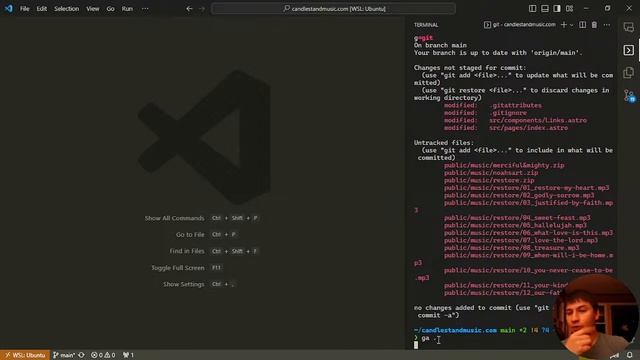Click the ~/candlestandmusic.com prompt path
Screen dimensions: 640x360
click(x=455, y=330)
